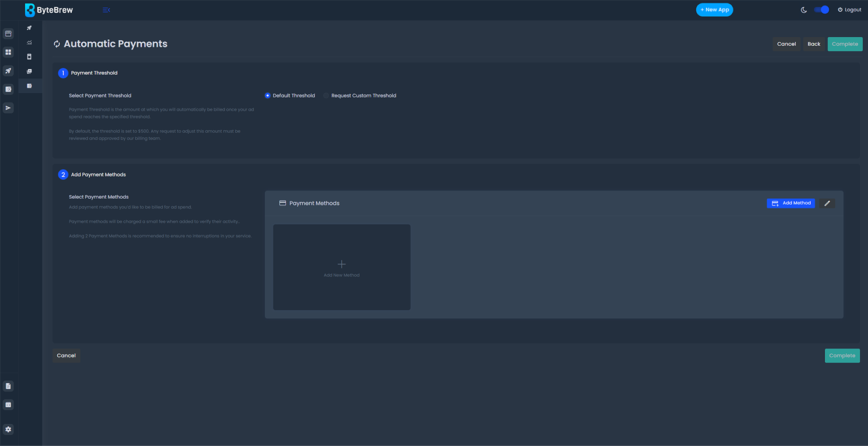
Task: Open the document icon near sidebar bottom
Action: click(8, 386)
